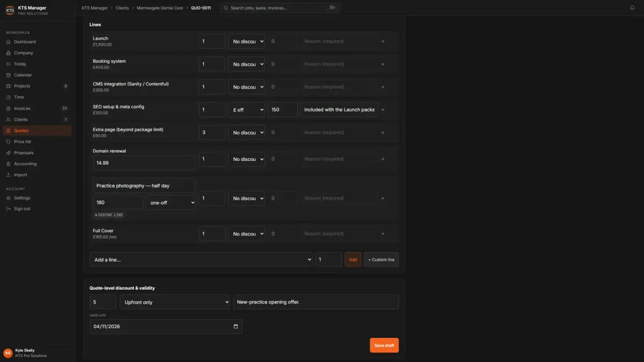Open the Accounting page
Image resolution: width=644 pixels, height=362 pixels.
click(x=37, y=164)
